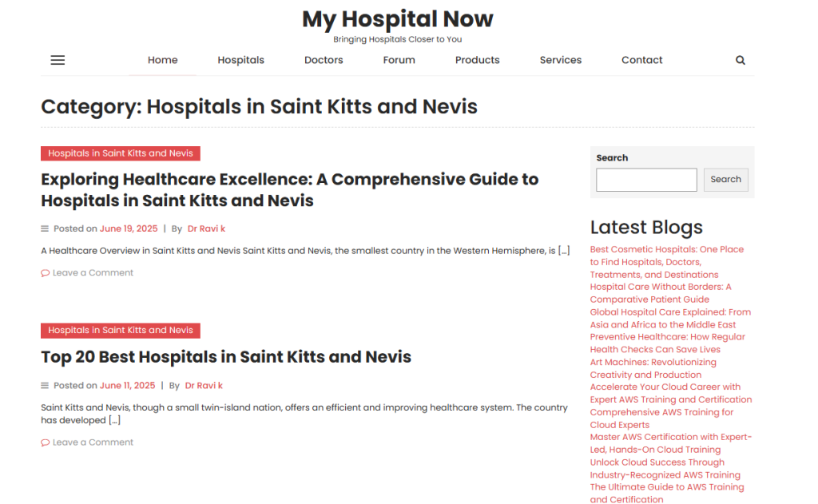Click comment bubble icon under Top 20 post

(x=46, y=442)
